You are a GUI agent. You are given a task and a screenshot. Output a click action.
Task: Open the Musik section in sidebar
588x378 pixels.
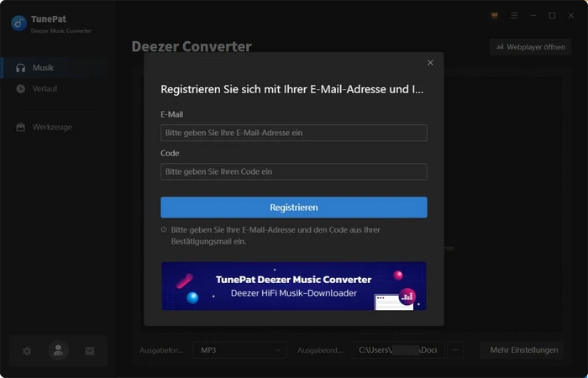pos(55,68)
